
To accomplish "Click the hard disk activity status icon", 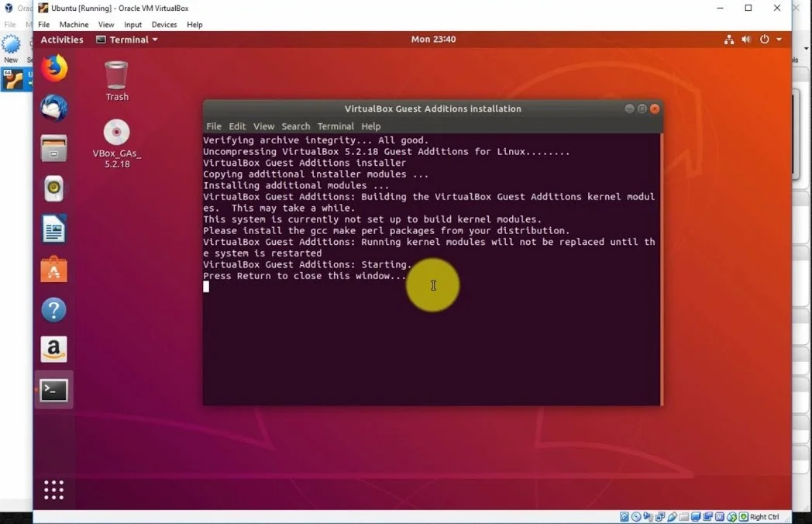I will pyautogui.click(x=624, y=517).
